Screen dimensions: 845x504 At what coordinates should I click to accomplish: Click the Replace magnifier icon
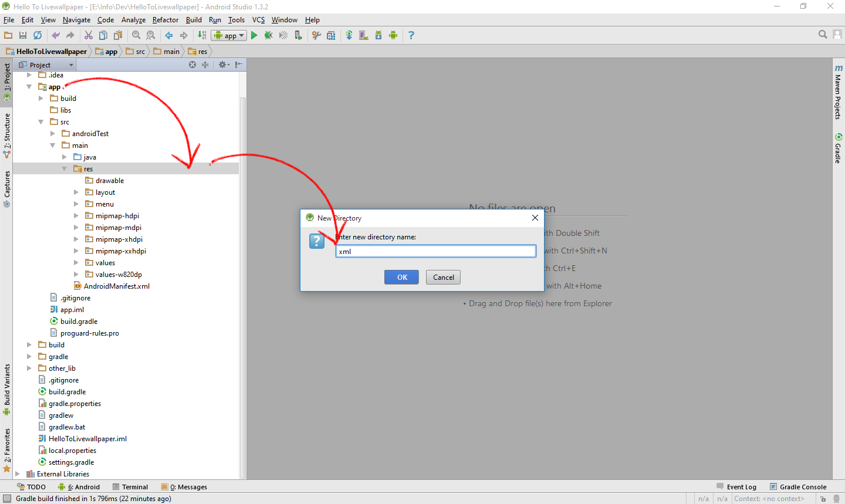pyautogui.click(x=151, y=35)
